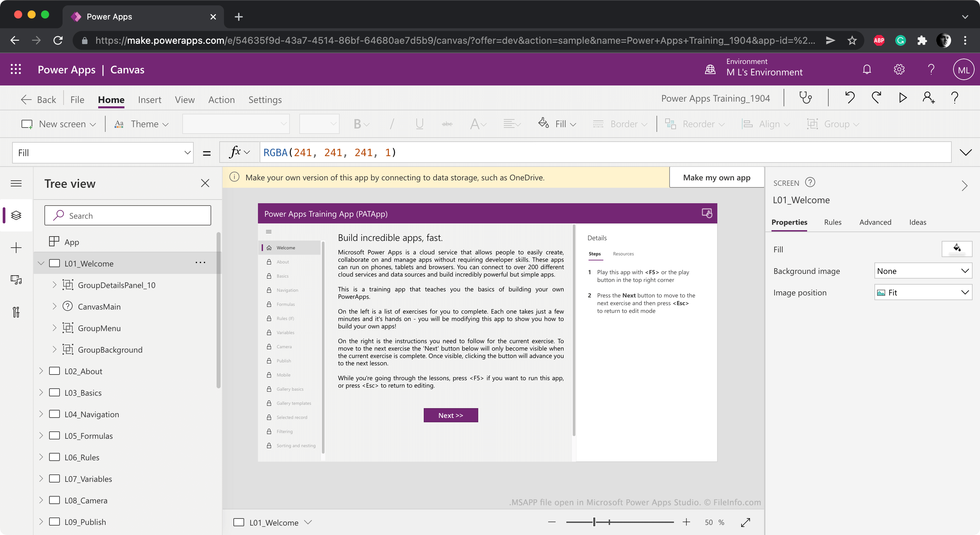
Task: Enable bold text formatting
Action: [357, 124]
